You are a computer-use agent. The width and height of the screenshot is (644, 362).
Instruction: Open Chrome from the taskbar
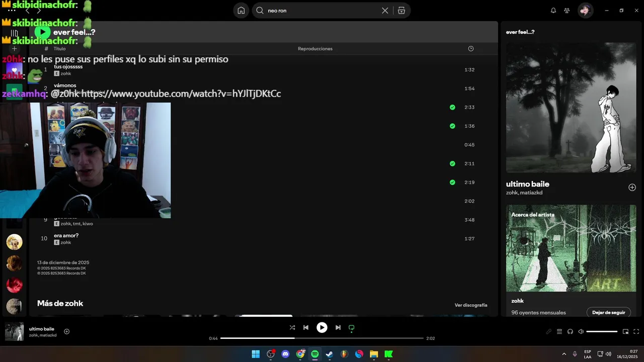point(300,354)
